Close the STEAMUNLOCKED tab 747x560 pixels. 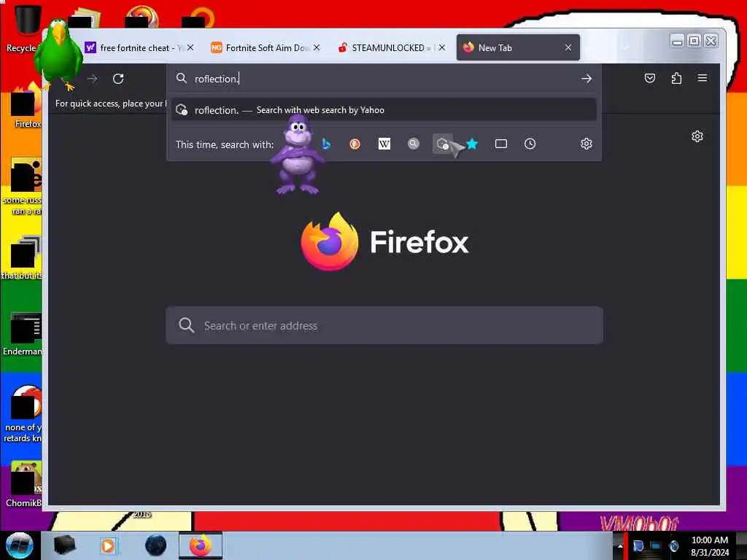click(442, 47)
